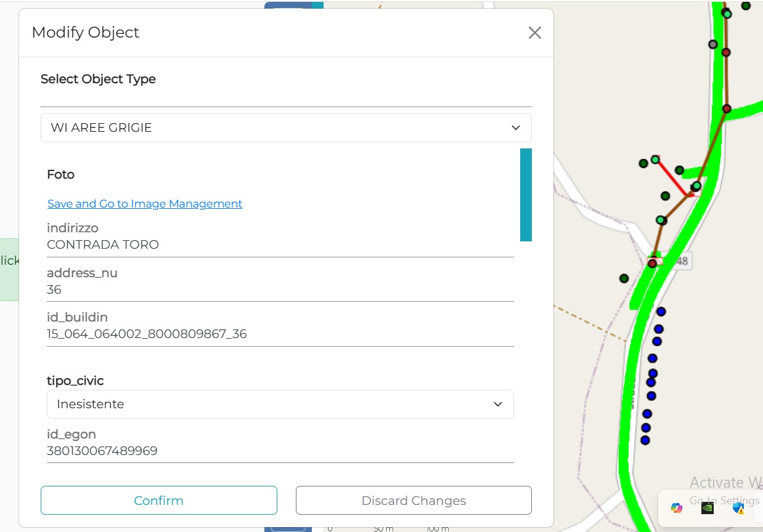763x532 pixels.
Task: Select light green marker at red line end
Action: [655, 159]
